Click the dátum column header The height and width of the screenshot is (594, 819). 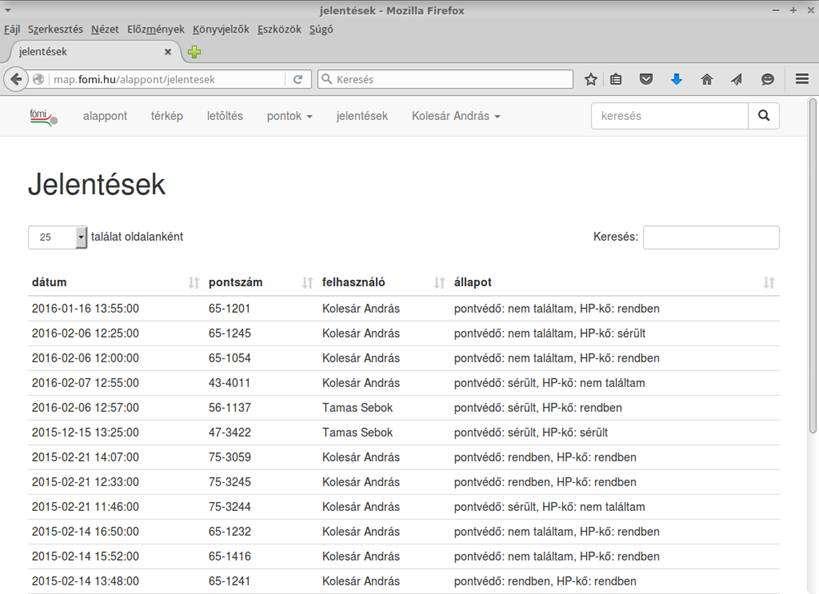49,283
